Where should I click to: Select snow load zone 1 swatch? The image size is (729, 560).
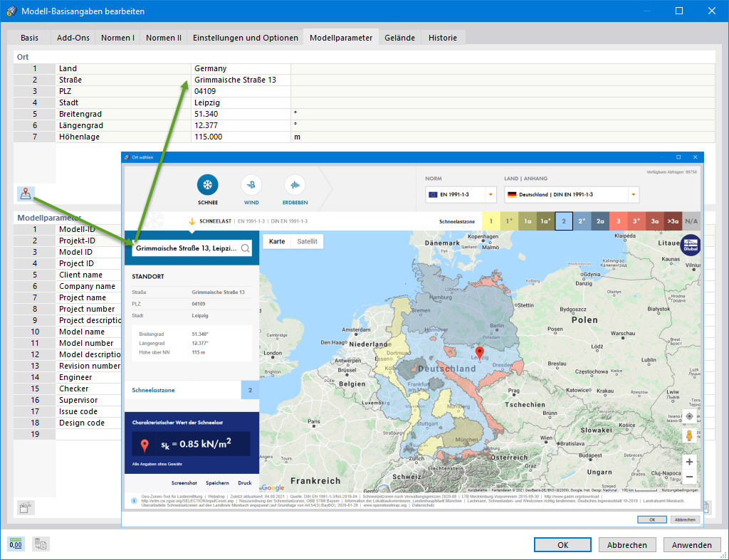click(x=491, y=221)
